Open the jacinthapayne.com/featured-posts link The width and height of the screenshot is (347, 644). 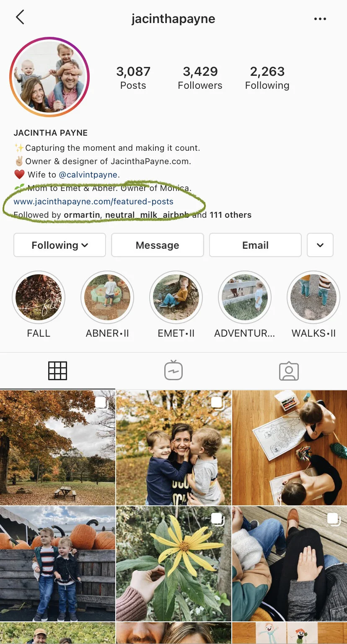[93, 201]
